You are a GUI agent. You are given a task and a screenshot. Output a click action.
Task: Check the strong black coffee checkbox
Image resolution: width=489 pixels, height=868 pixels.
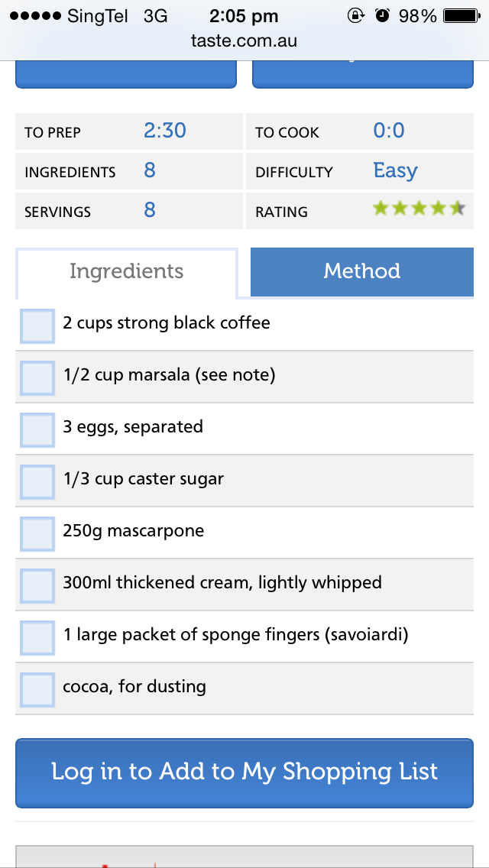coord(37,326)
